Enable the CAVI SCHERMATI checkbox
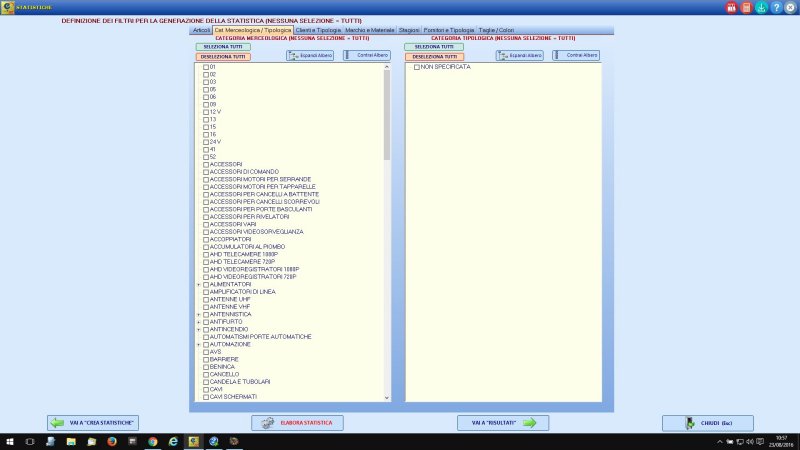800x450 pixels. pyautogui.click(x=206, y=396)
